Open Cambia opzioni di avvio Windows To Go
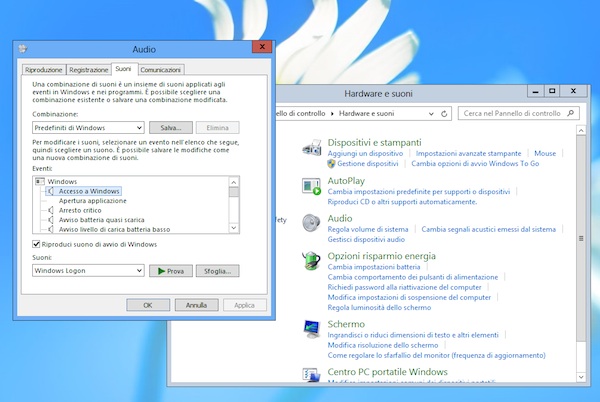The image size is (600, 402). tap(475, 164)
